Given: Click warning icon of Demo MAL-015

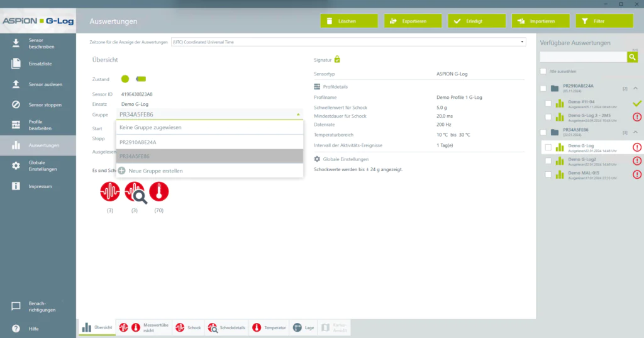Looking at the screenshot, I should (x=637, y=174).
